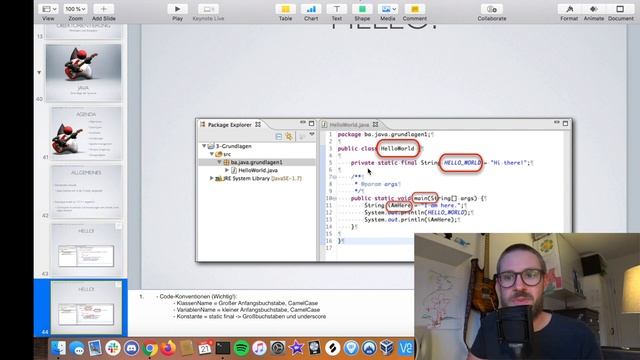Click the HelloWorld.java editor tab

point(349,124)
